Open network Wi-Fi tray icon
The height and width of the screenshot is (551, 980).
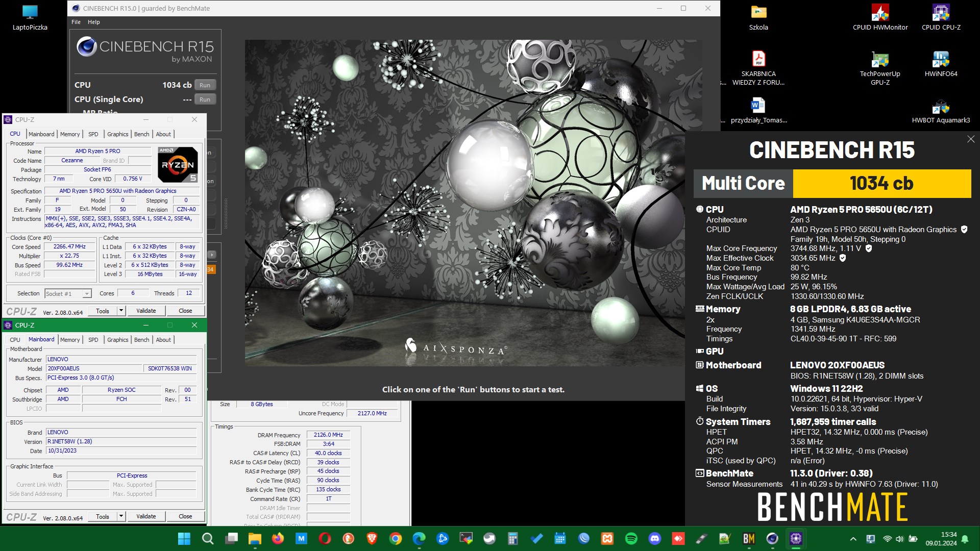[888, 539]
